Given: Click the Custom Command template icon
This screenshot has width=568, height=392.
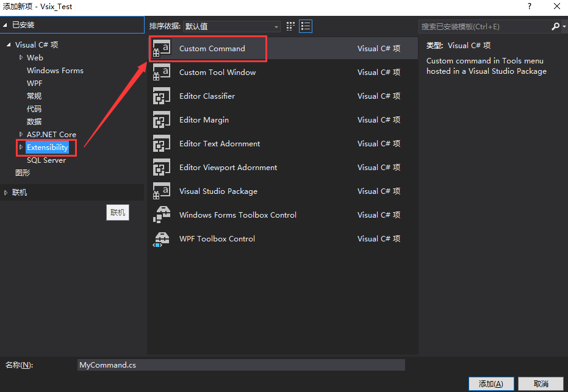Looking at the screenshot, I should pos(162,49).
